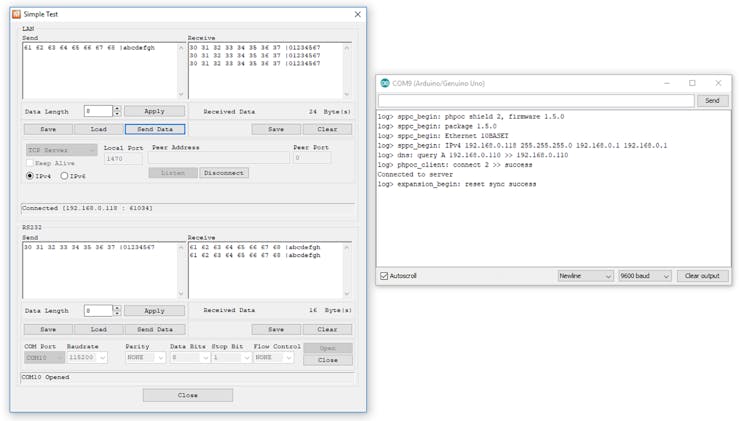Click the Send Data button in LAN section

[x=154, y=129]
